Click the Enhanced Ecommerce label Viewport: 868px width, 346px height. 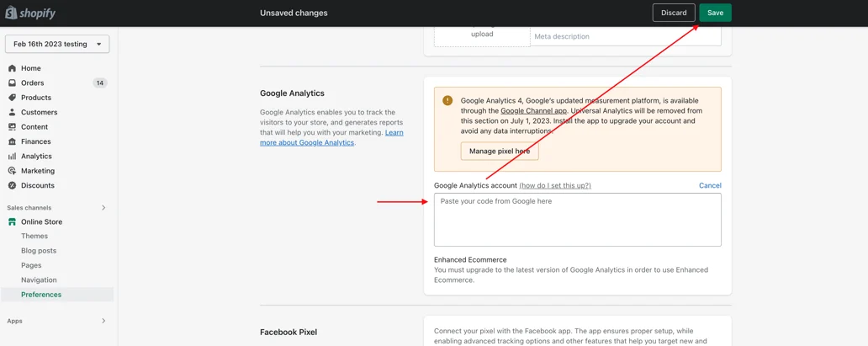point(470,259)
